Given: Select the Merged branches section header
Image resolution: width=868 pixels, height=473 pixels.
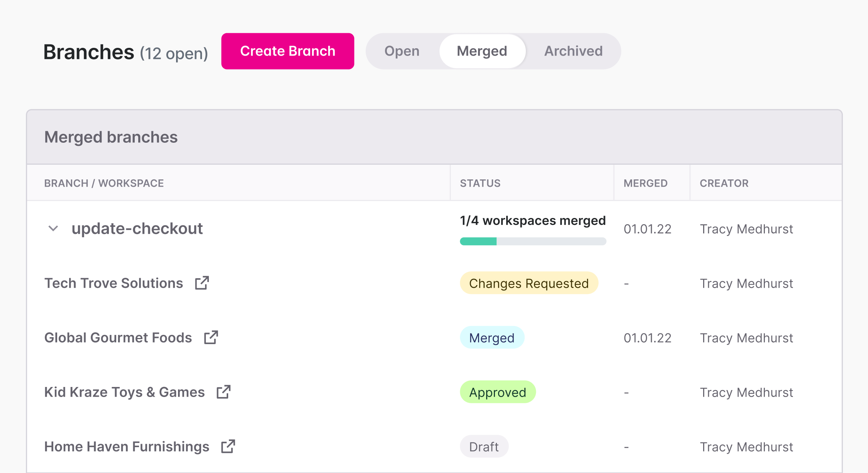Looking at the screenshot, I should pyautogui.click(x=111, y=137).
